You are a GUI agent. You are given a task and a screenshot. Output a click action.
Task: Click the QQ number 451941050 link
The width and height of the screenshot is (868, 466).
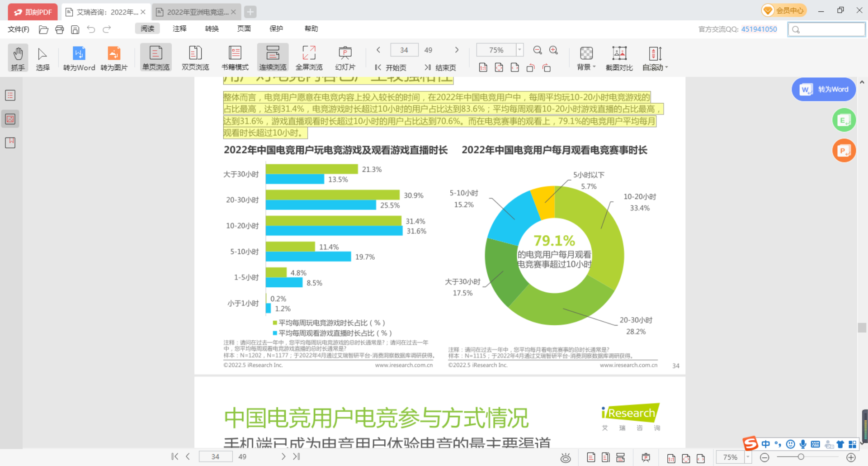tap(759, 29)
